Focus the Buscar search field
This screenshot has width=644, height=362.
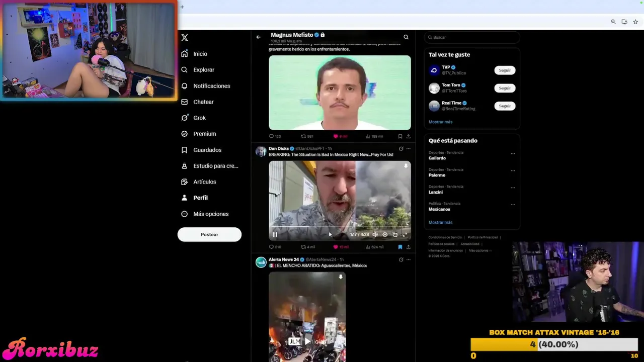point(471,37)
